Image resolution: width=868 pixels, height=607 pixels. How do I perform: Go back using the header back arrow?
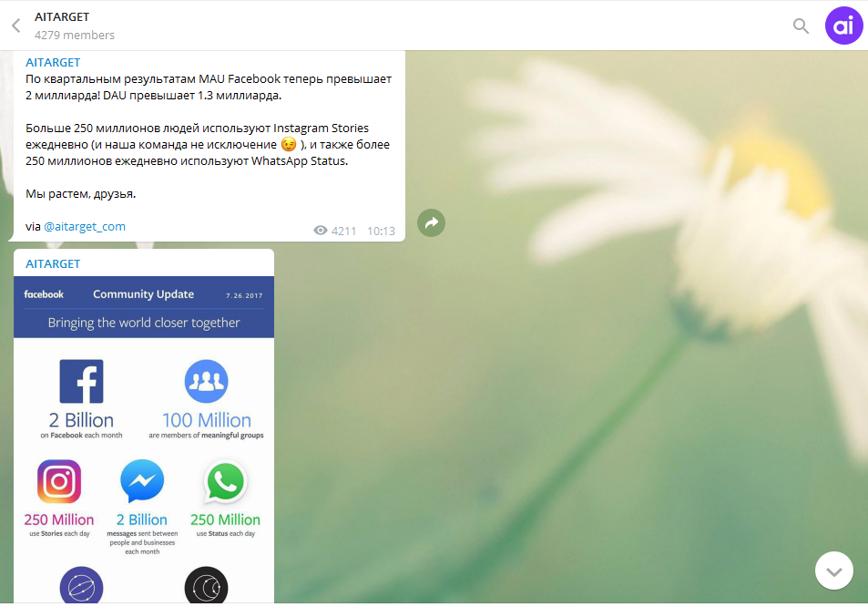pos(15,26)
